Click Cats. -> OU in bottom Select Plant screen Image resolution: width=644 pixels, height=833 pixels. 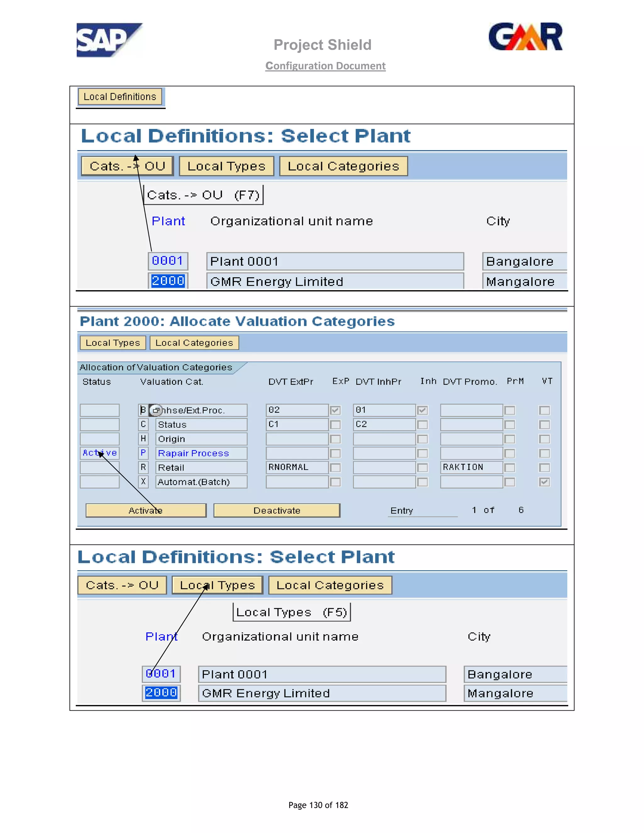(122, 585)
